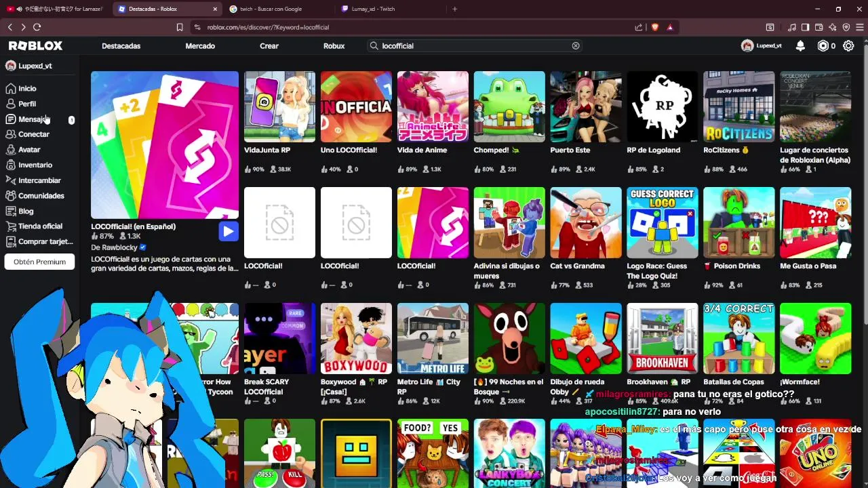Open Perfil in the sidebar
The width and height of the screenshot is (868, 488).
(27, 104)
